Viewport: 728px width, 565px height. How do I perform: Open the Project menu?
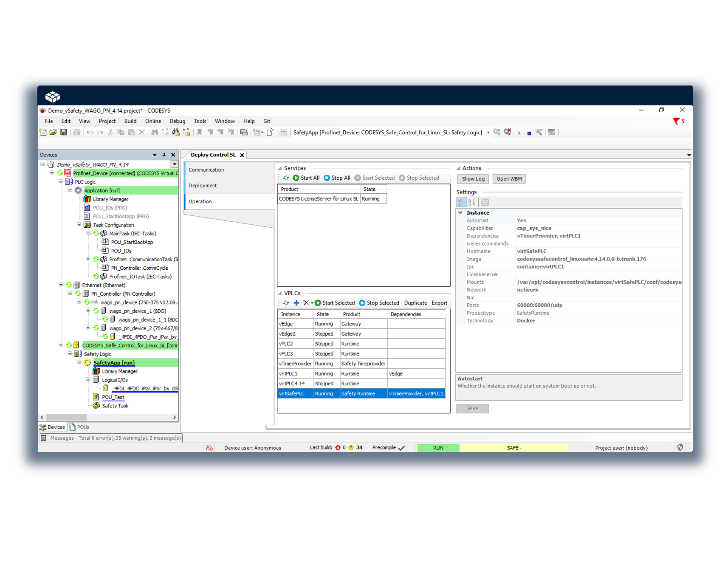click(x=107, y=121)
